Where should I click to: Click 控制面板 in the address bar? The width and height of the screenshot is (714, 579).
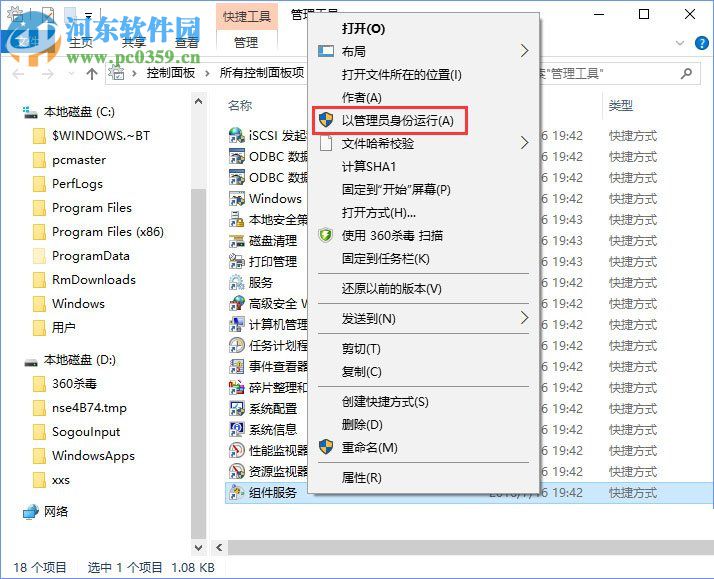tap(172, 74)
